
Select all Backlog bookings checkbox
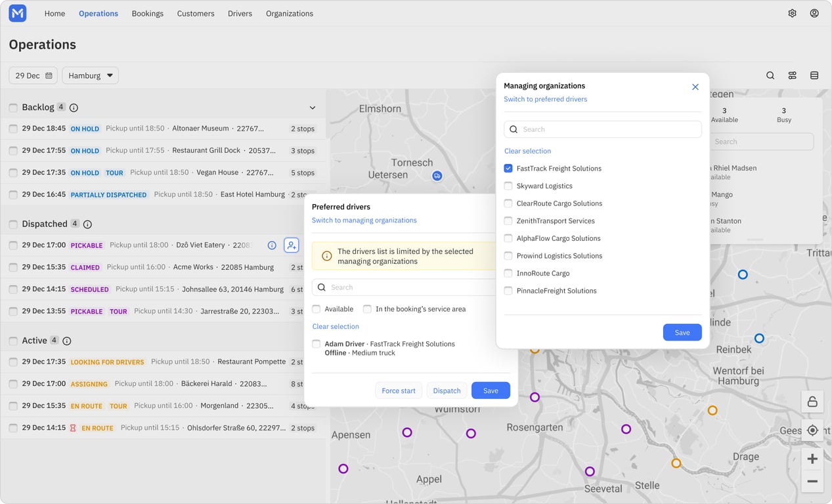[13, 108]
